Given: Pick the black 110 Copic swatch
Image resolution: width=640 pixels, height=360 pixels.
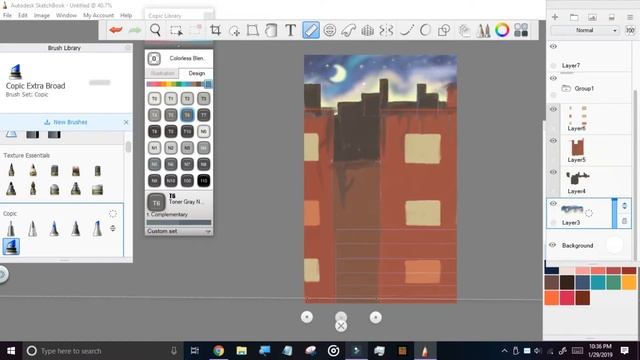Looking at the screenshot, I should (x=204, y=180).
